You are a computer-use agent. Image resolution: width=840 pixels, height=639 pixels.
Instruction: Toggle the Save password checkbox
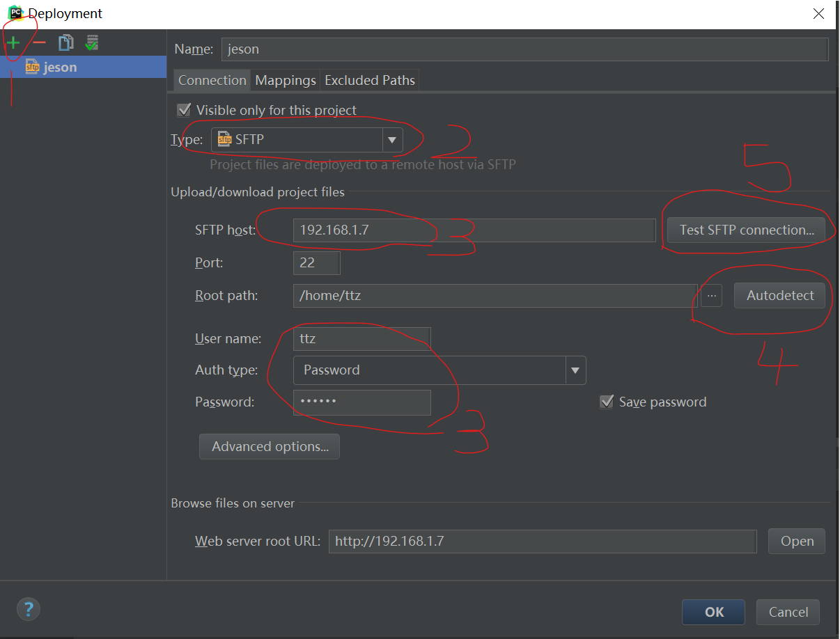tap(607, 402)
